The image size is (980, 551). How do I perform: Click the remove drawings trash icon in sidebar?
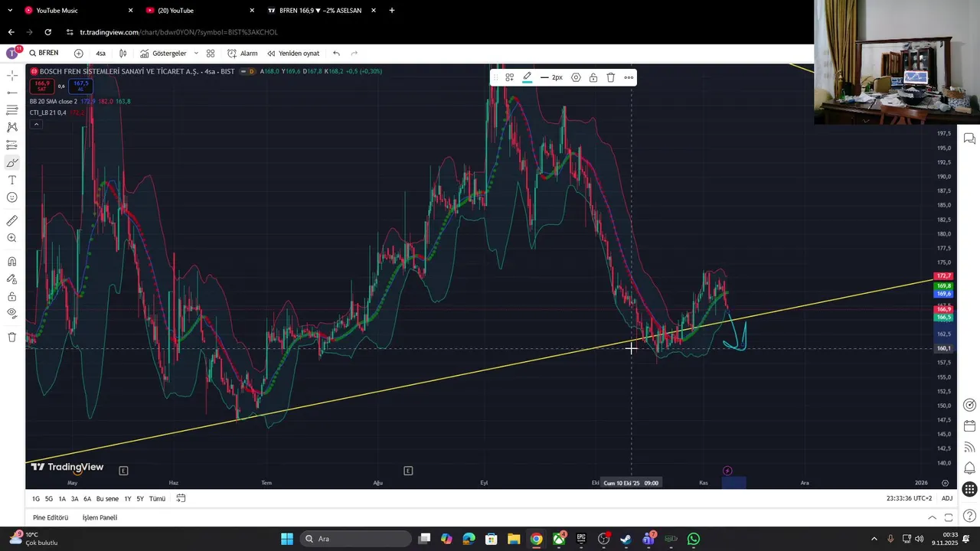pyautogui.click(x=12, y=337)
